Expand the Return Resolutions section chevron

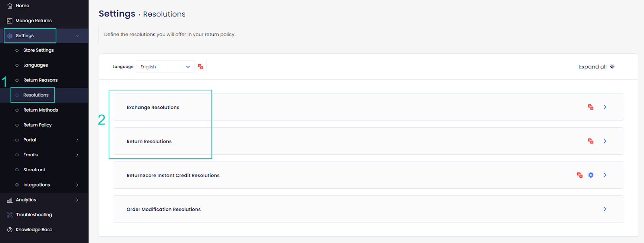click(605, 141)
